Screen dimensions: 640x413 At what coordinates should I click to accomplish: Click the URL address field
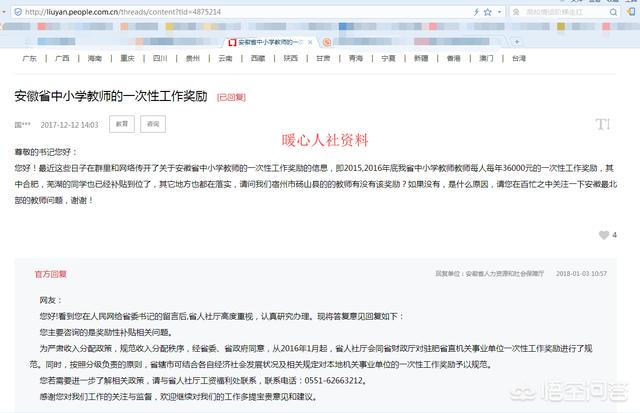245,12
